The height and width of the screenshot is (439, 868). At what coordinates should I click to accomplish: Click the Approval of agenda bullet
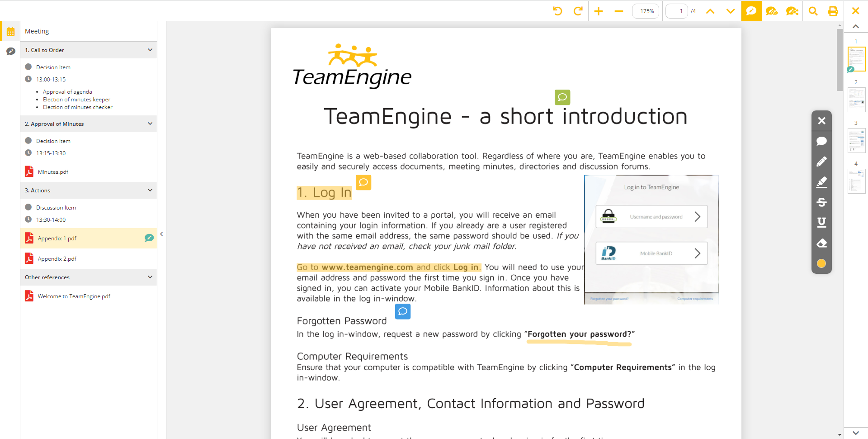[x=67, y=92]
